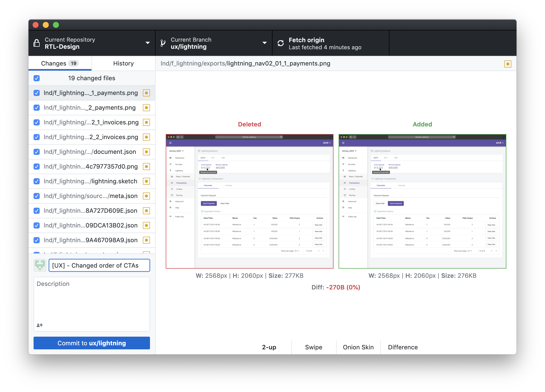Click the modified icon for 2_1_invoices.png
Screen dimensions: 545x392
[x=146, y=122]
